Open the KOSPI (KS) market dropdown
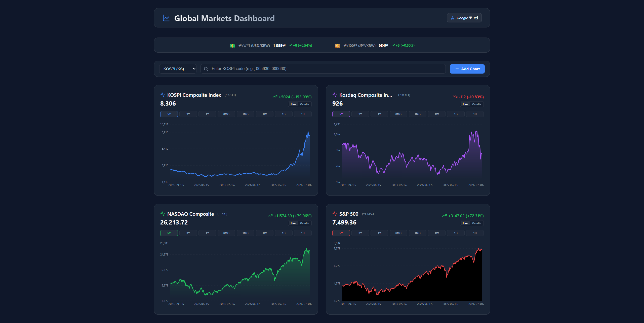Screen dimensions: 644x323 tap(178, 69)
